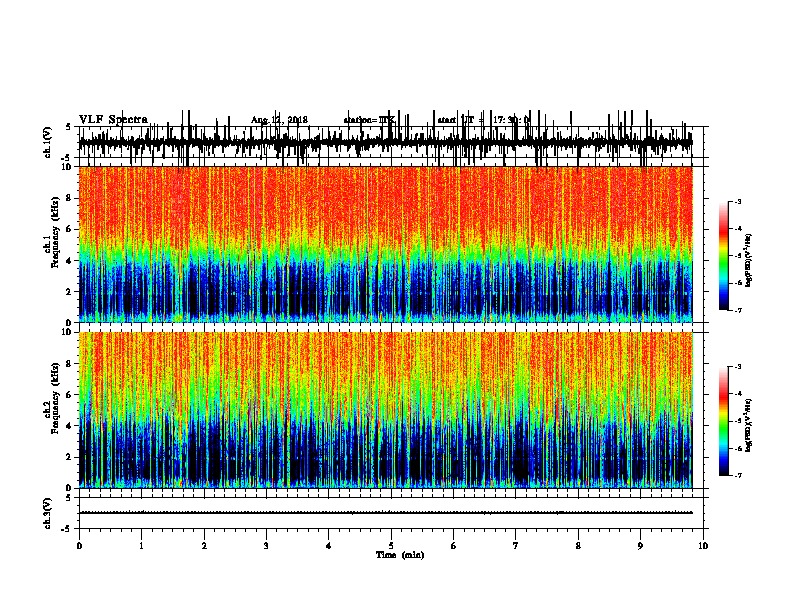
Task: Click the ch.2 color bar log(PSD) label
Action: 749,424
